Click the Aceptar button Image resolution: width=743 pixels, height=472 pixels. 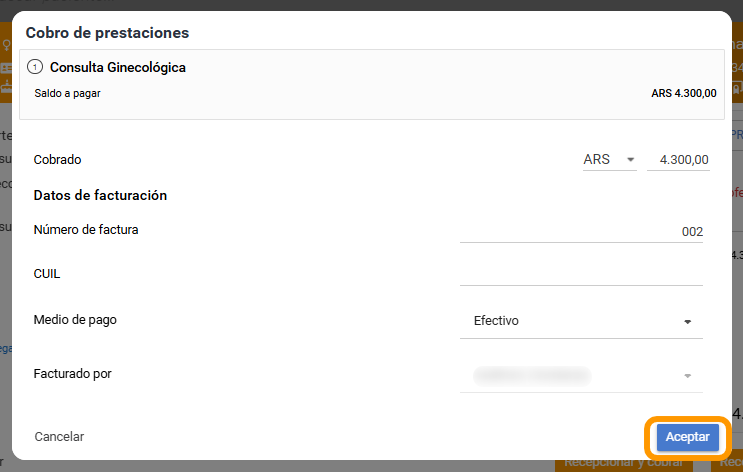[x=687, y=437]
